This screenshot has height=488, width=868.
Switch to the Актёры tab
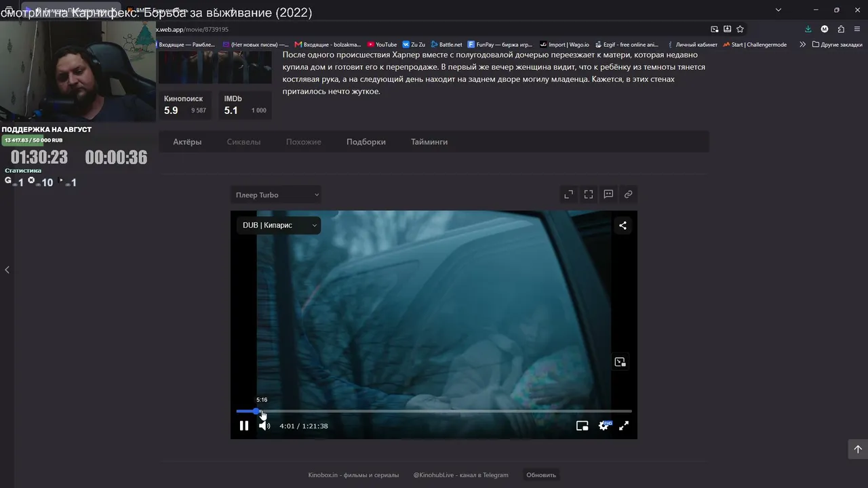coord(187,142)
